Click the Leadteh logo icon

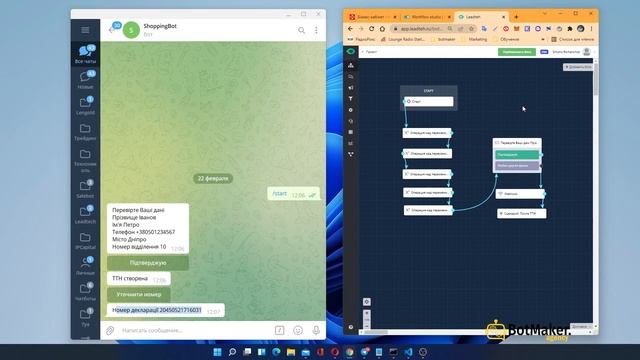click(351, 51)
